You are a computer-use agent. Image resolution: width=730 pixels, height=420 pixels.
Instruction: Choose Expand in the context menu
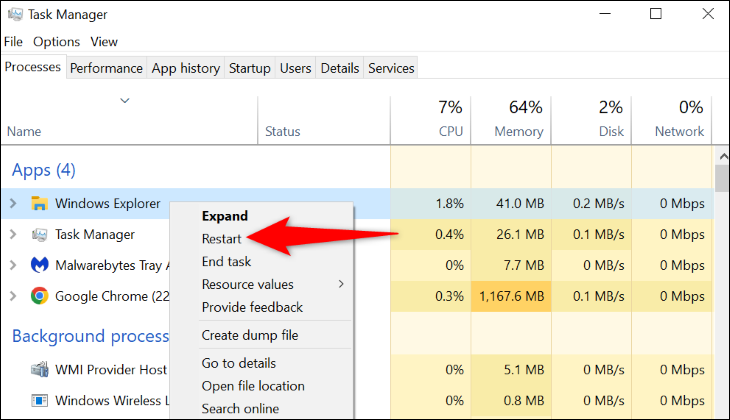224,216
